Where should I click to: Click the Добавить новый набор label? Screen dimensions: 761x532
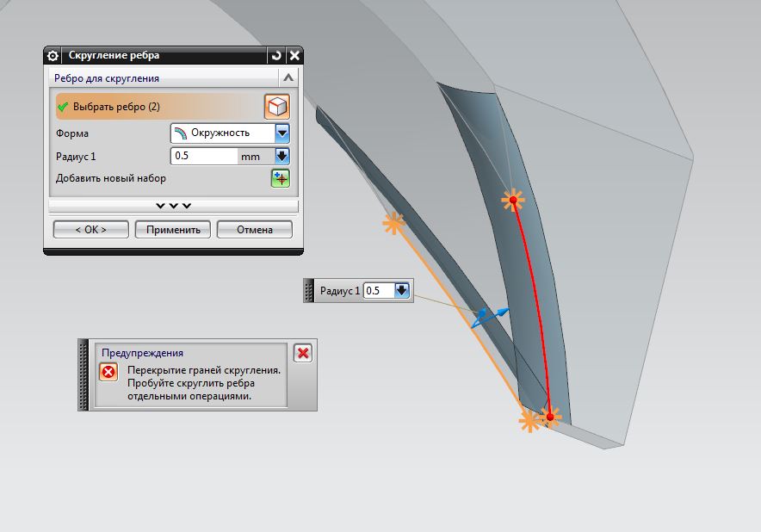tap(111, 178)
